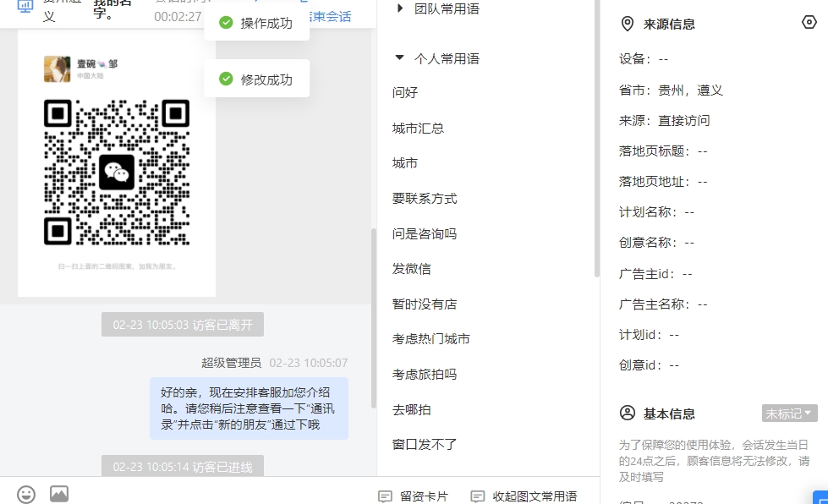Click the 计划名称 field
Screen dimensions: 828x504
[x=656, y=212]
